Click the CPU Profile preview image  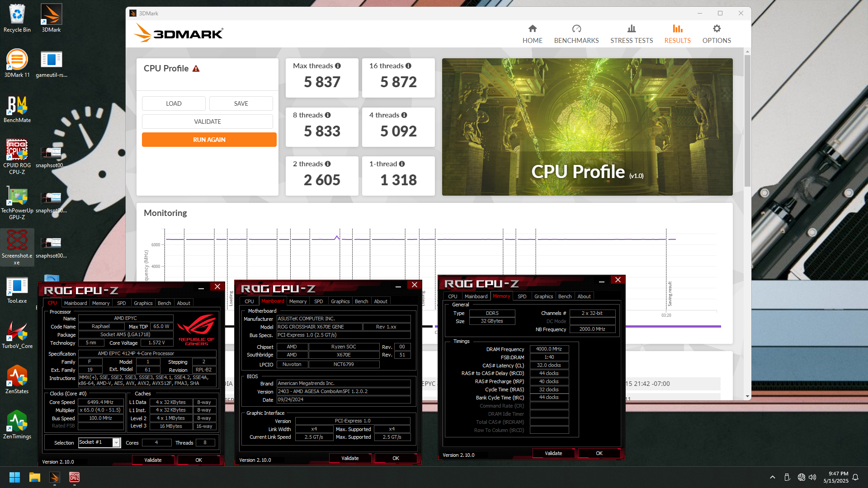pos(587,127)
